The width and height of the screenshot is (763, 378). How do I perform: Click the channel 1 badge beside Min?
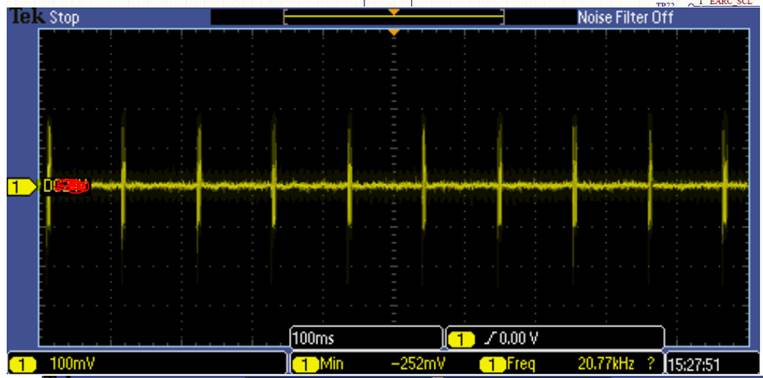pos(305,364)
